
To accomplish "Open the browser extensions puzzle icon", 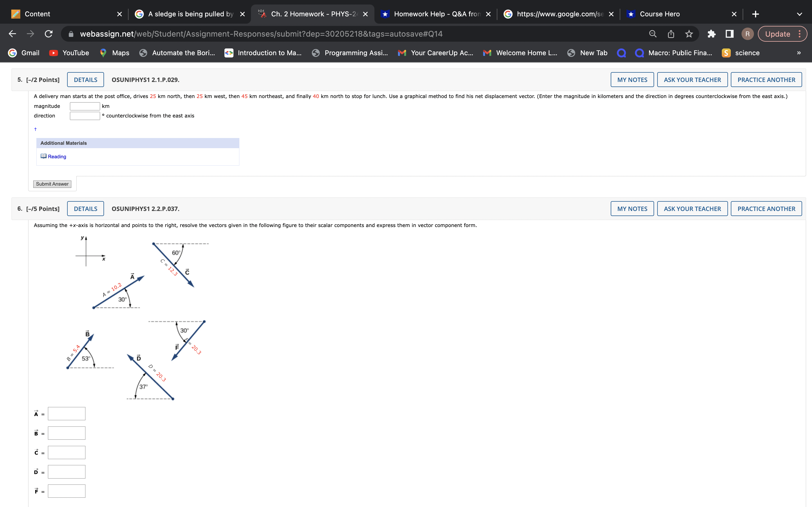I will click(712, 34).
